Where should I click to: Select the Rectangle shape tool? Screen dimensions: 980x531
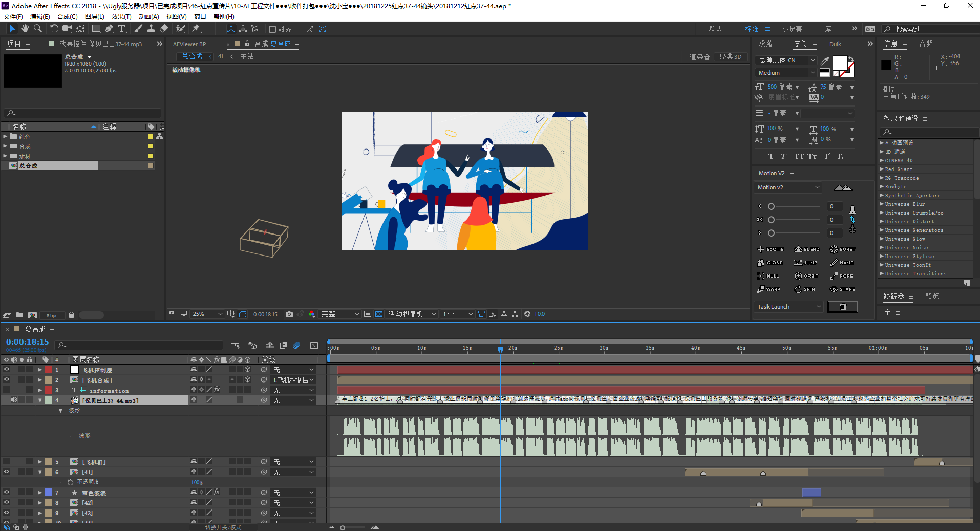pyautogui.click(x=96, y=29)
